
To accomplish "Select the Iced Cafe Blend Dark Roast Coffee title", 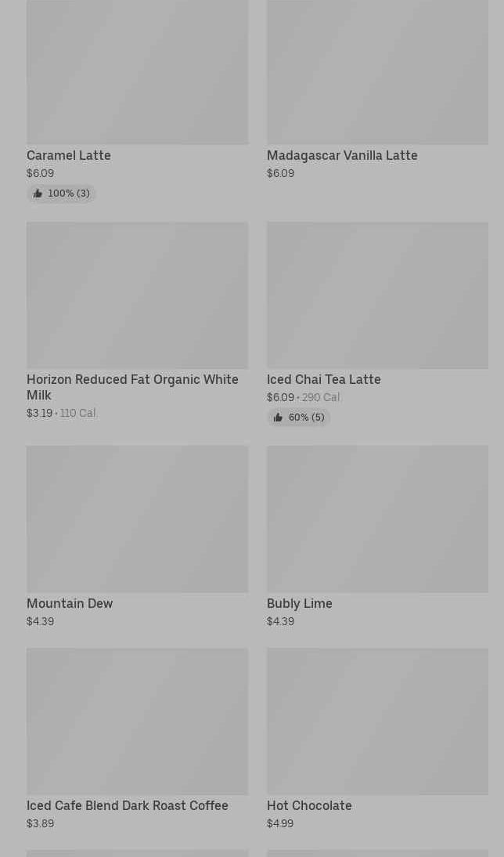I will pyautogui.click(x=128, y=805).
